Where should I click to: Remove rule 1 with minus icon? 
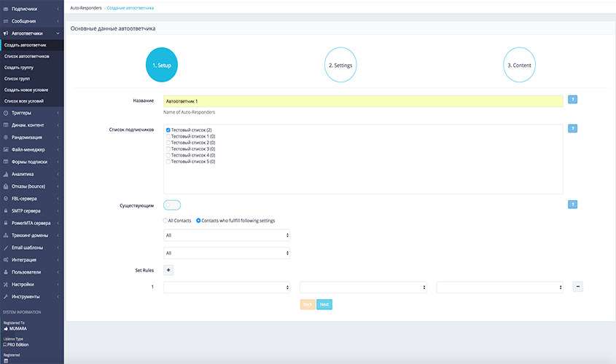(x=577, y=287)
